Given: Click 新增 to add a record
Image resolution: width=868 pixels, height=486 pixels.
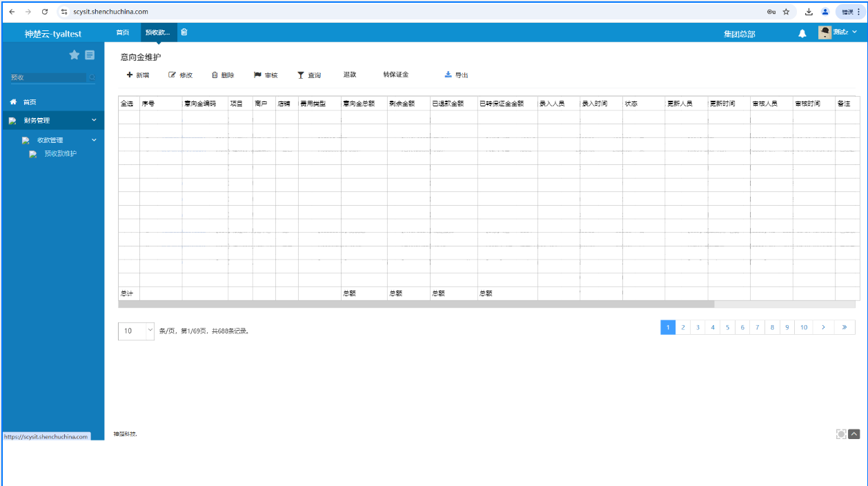Looking at the screenshot, I should (138, 75).
